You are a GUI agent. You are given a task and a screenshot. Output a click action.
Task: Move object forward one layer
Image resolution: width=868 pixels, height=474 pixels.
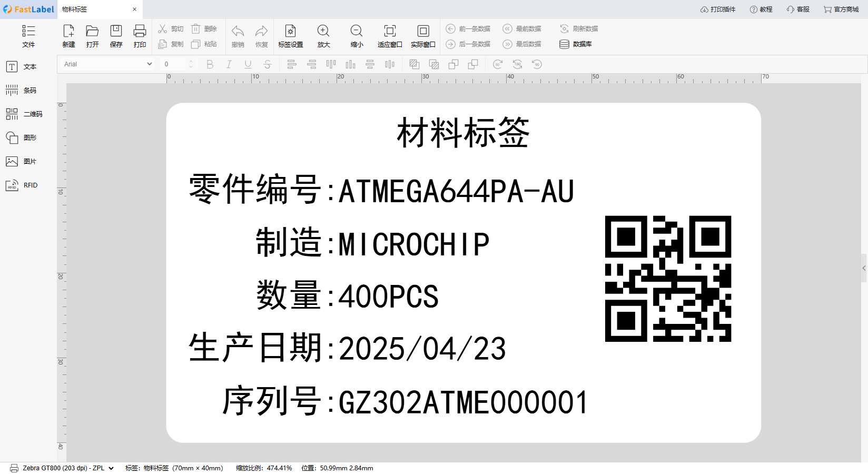[x=453, y=64]
